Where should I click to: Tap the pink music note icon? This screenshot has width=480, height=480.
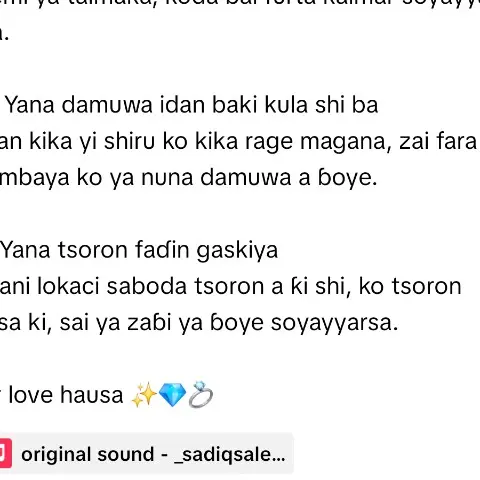tap(5, 454)
